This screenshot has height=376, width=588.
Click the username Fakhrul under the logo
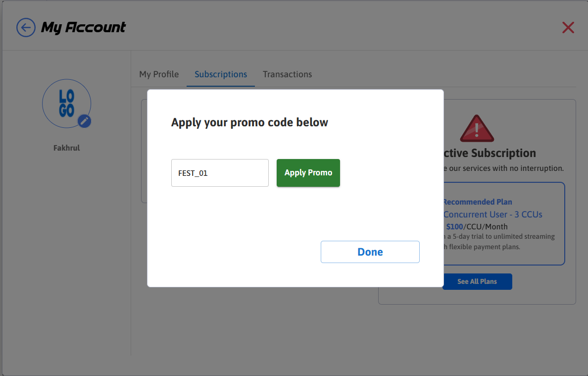(x=66, y=148)
